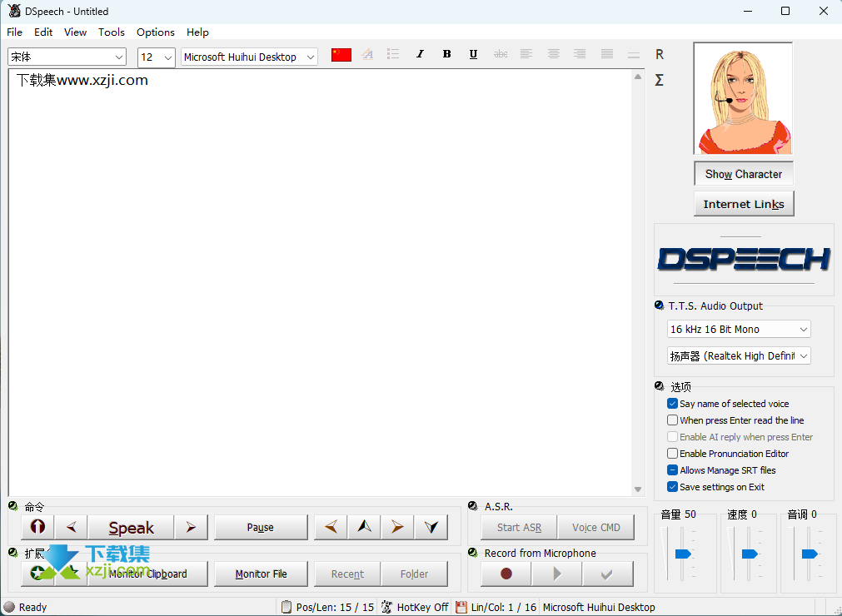Align text right
The image size is (842, 616).
tap(580, 54)
